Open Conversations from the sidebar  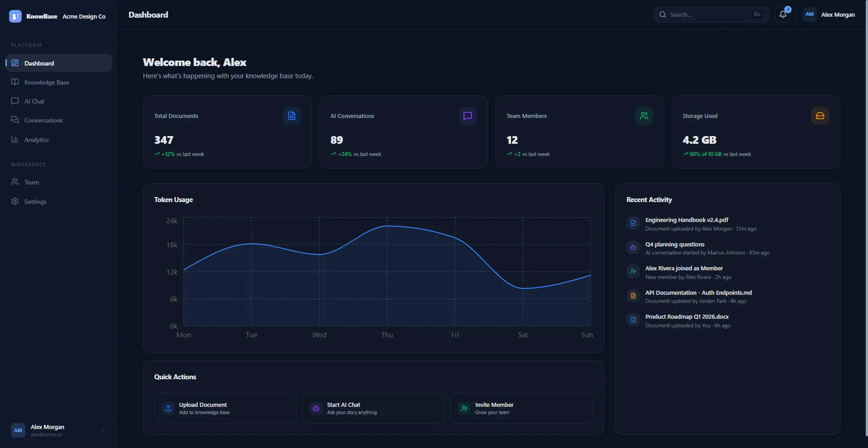click(x=59, y=120)
